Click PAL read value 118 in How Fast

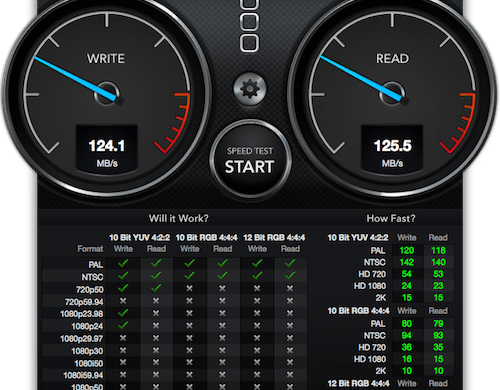coord(438,250)
